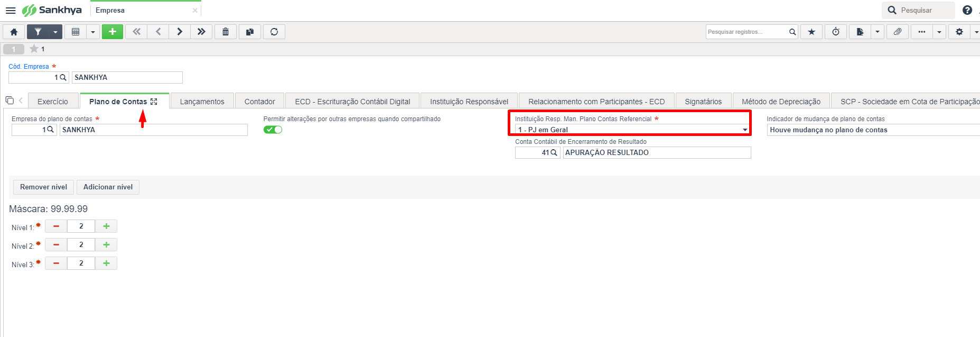Click the Pesquisar registros search field
The image size is (980, 337).
pos(747,32)
